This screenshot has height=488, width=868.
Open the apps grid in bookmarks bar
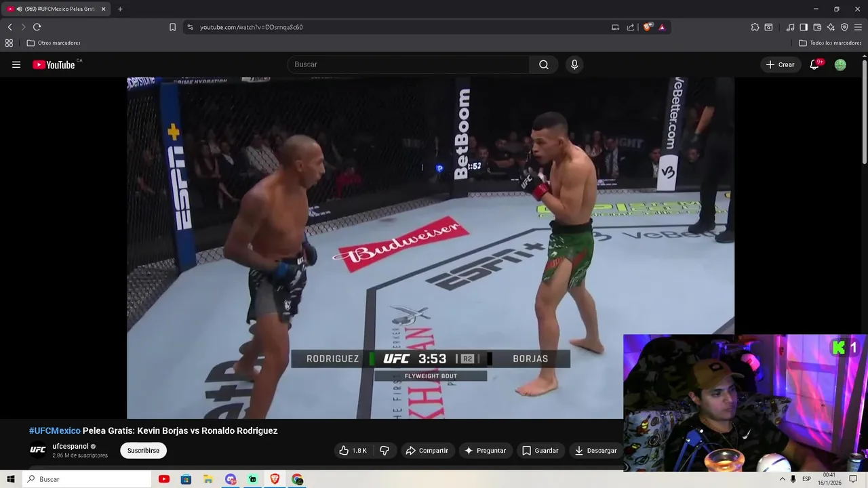9,43
